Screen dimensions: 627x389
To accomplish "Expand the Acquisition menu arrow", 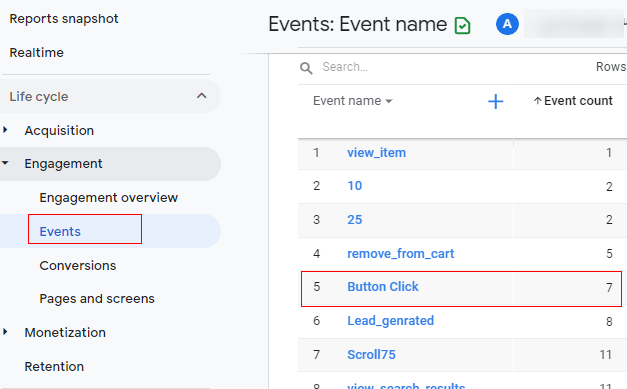I will [x=5, y=130].
